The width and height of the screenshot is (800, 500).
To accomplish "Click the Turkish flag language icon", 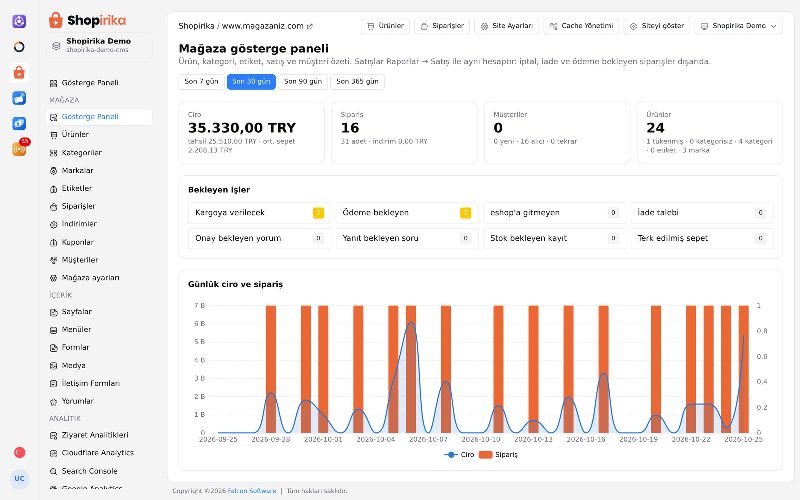I will (x=19, y=453).
